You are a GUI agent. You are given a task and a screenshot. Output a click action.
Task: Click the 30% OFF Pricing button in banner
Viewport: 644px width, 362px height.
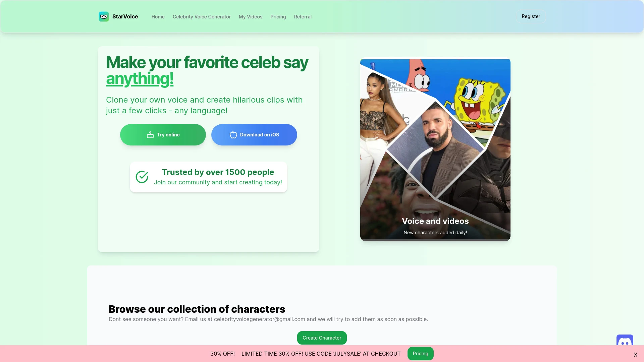(x=420, y=353)
